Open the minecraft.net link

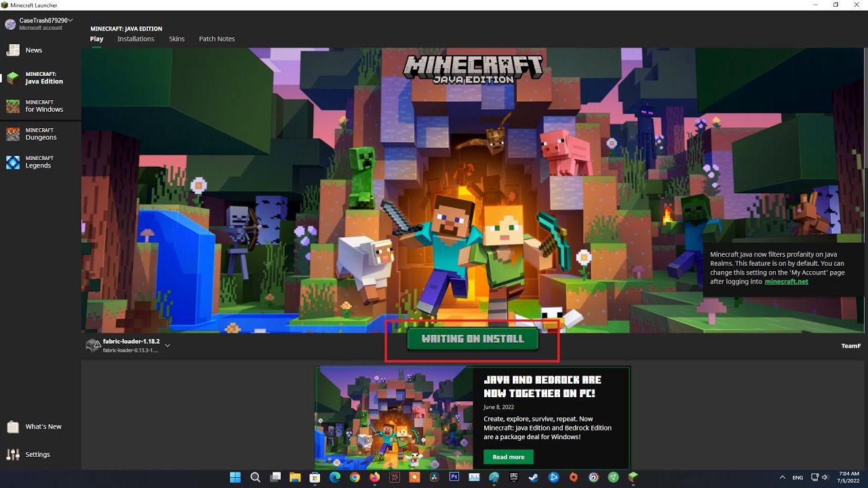pyautogui.click(x=786, y=281)
